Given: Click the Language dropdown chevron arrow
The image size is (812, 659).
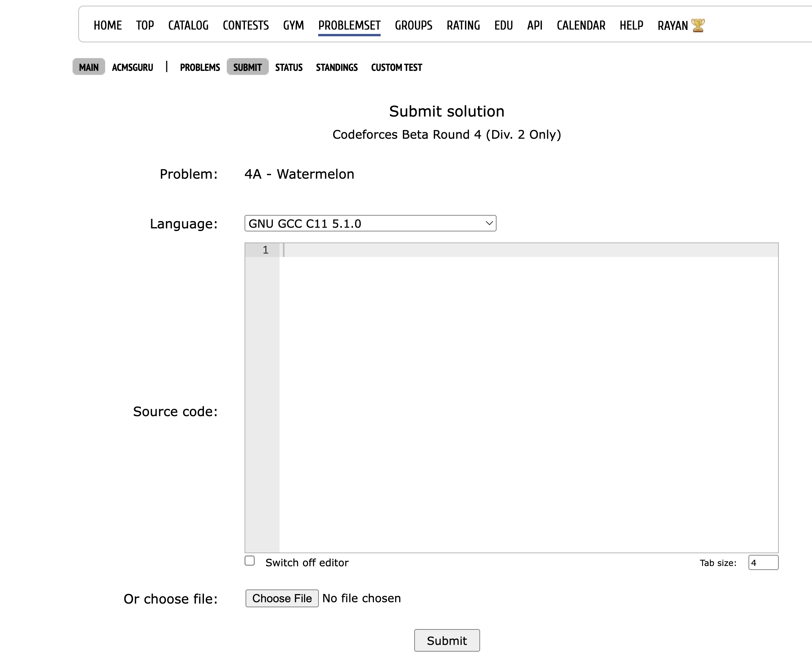Looking at the screenshot, I should [x=489, y=224].
